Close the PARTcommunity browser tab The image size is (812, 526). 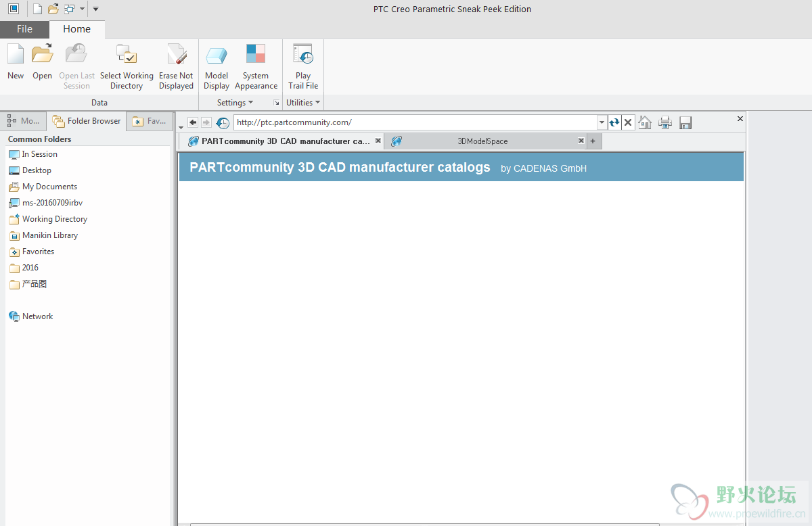point(378,141)
